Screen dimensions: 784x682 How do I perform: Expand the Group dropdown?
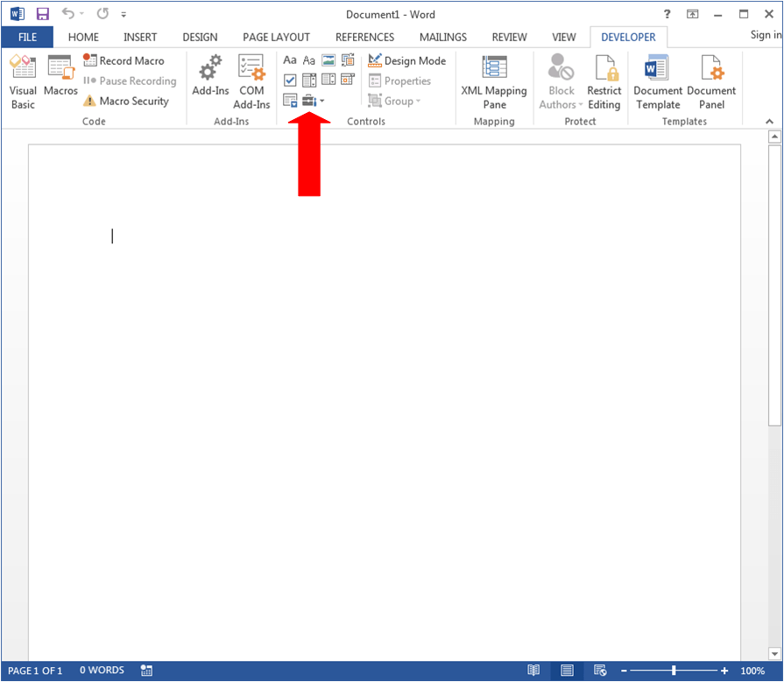pos(394,101)
